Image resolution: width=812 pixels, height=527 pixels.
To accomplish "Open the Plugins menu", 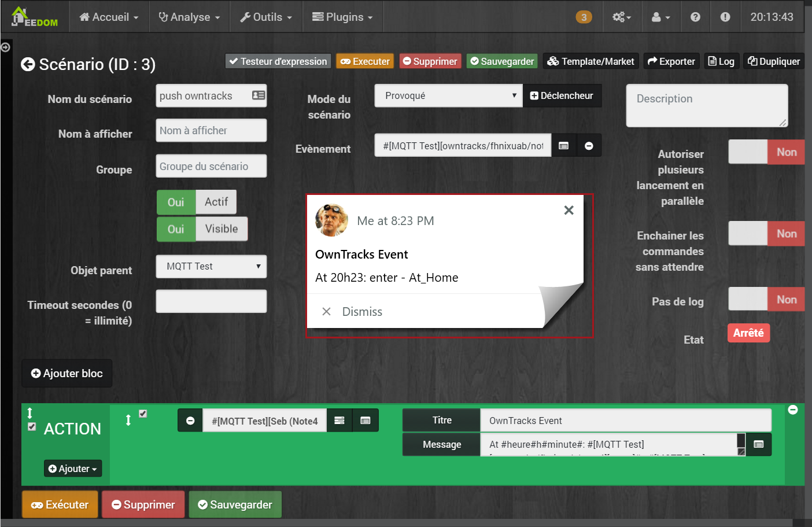I will point(342,17).
